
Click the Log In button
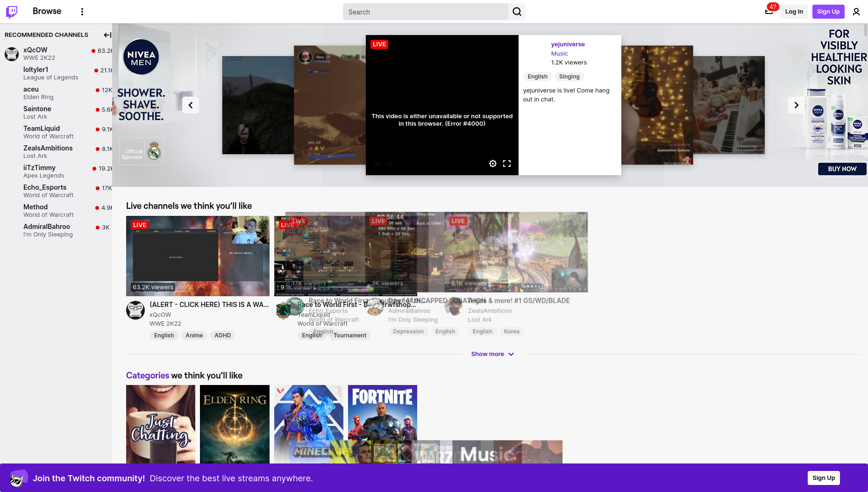tap(794, 12)
